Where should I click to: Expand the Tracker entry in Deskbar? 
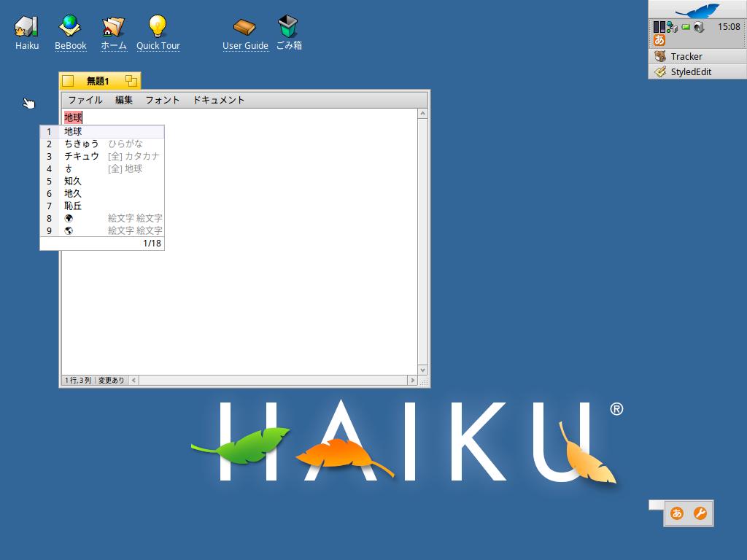pyautogui.click(x=686, y=56)
